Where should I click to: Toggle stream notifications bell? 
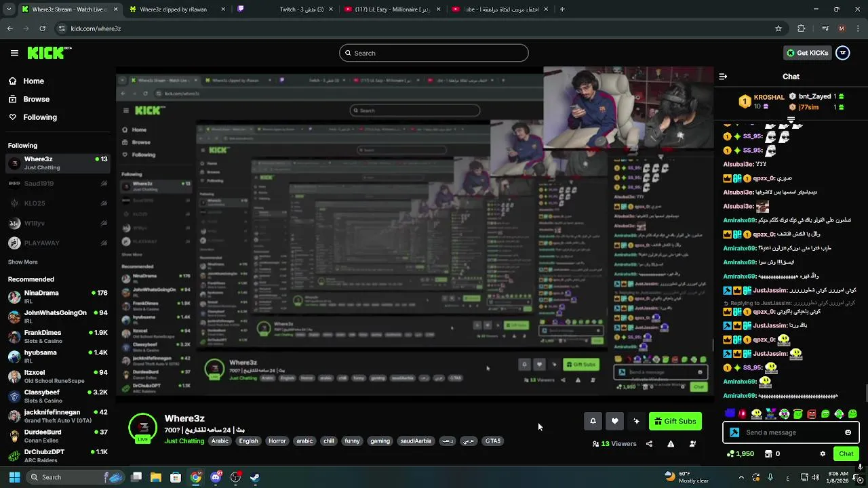pos(593,422)
